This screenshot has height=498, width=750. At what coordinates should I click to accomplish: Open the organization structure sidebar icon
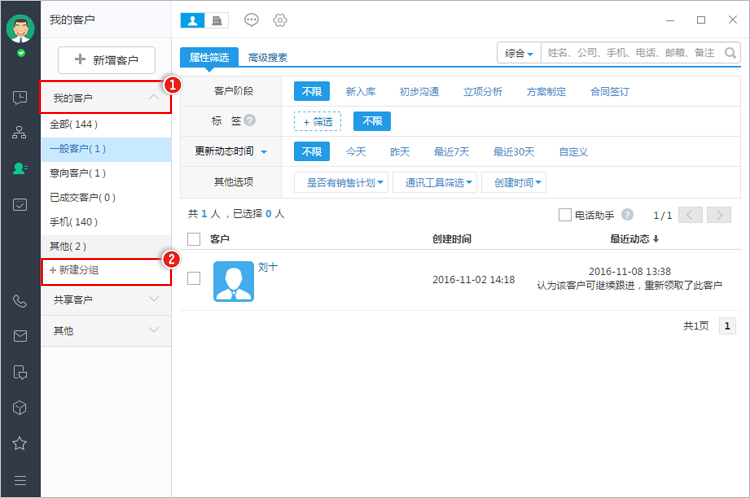pyautogui.click(x=20, y=133)
